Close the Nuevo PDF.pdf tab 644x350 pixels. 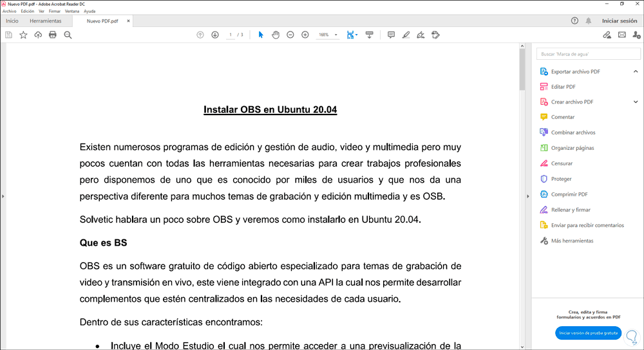128,21
